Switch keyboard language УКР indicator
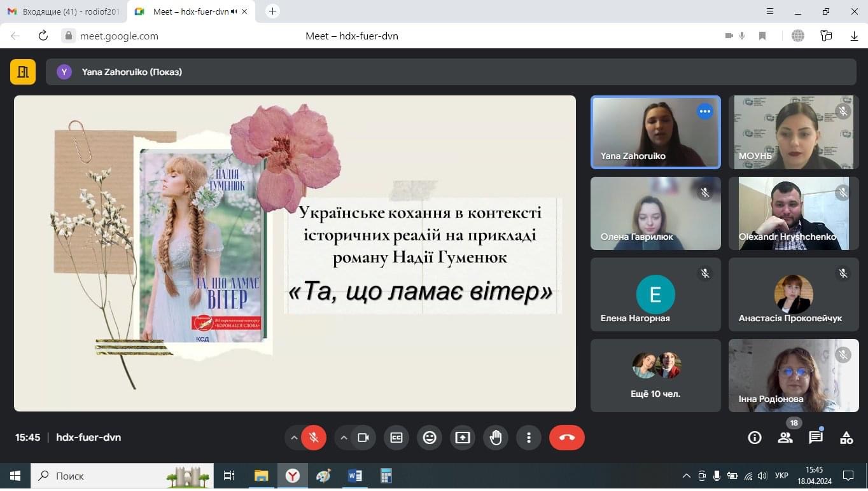The image size is (868, 491). (782, 476)
